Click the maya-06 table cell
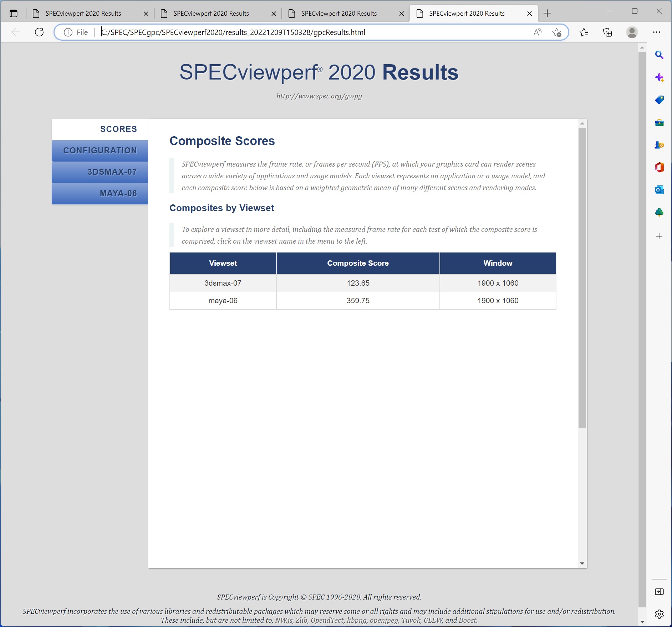 pos(223,301)
